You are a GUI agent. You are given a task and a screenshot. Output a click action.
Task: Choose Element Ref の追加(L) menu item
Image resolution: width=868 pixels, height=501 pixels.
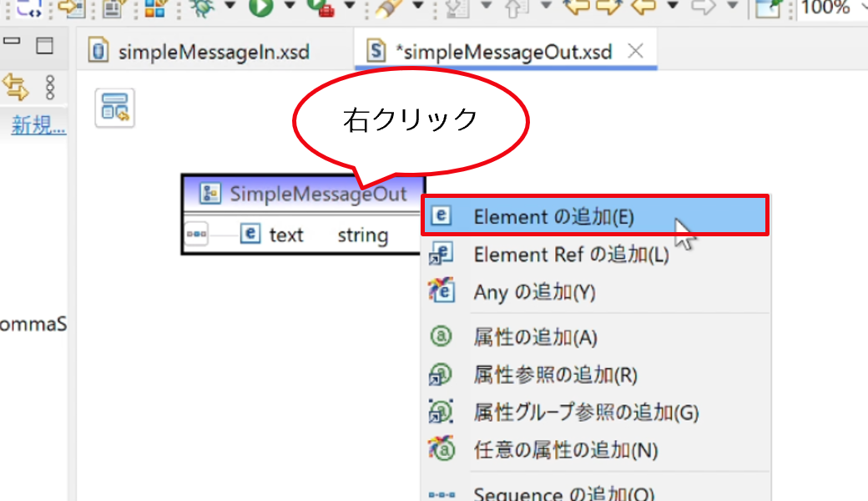pyautogui.click(x=595, y=255)
